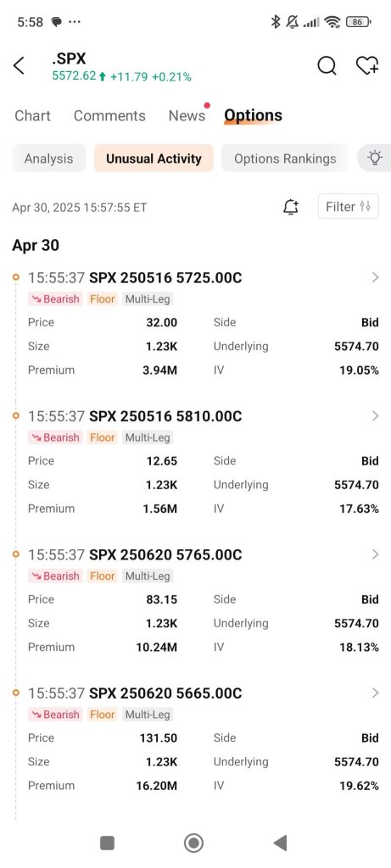Expand the 5810.00C trade chevron
The width and height of the screenshot is (391, 868).
(375, 415)
